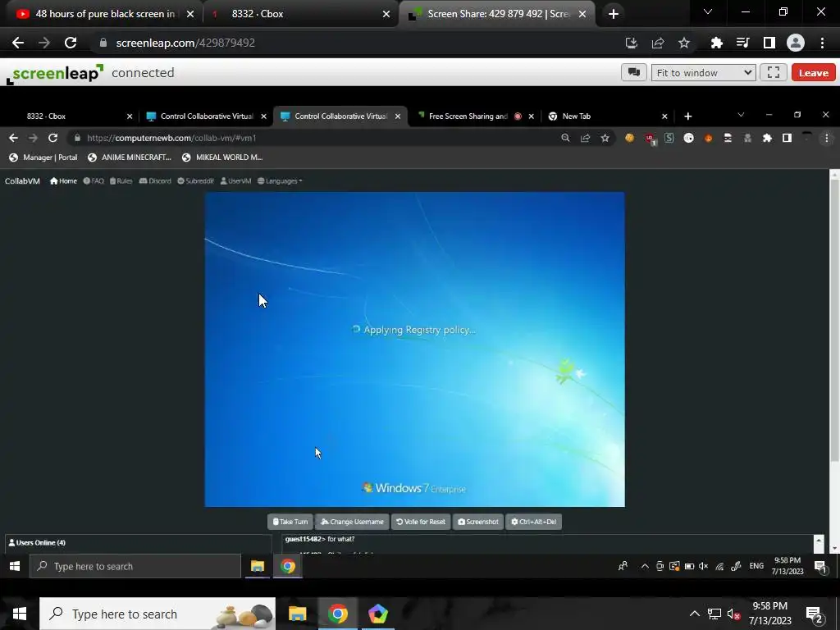Toggle outer browser side panel icon
The image size is (840, 630).
point(769,43)
